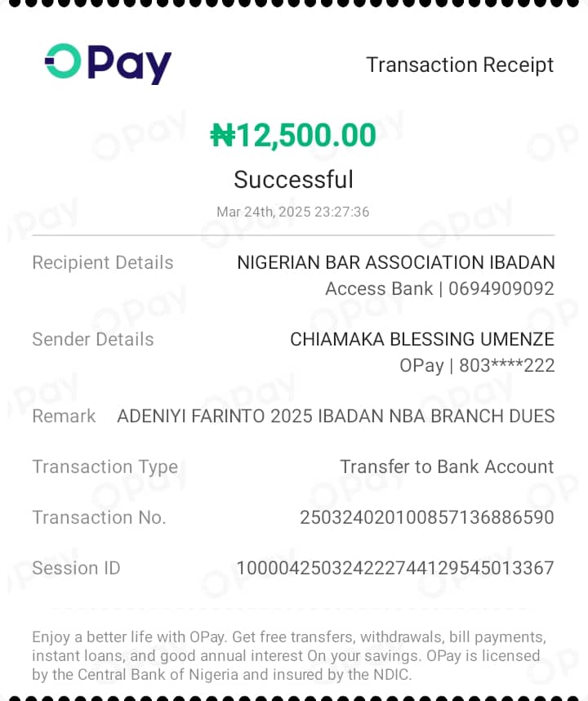The height and width of the screenshot is (701, 588).
Task: Click the Transfer to Bank Account value
Action: click(x=447, y=467)
